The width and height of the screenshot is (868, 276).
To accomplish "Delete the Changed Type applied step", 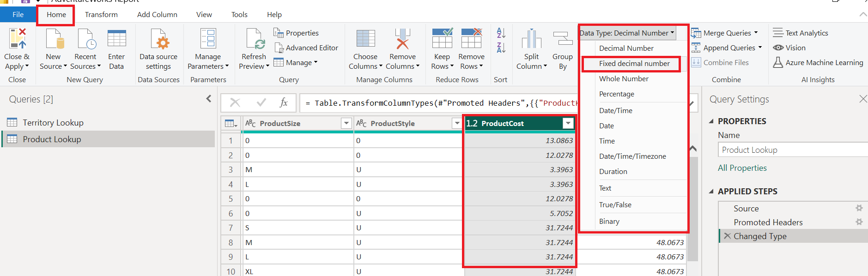I will click(x=728, y=236).
